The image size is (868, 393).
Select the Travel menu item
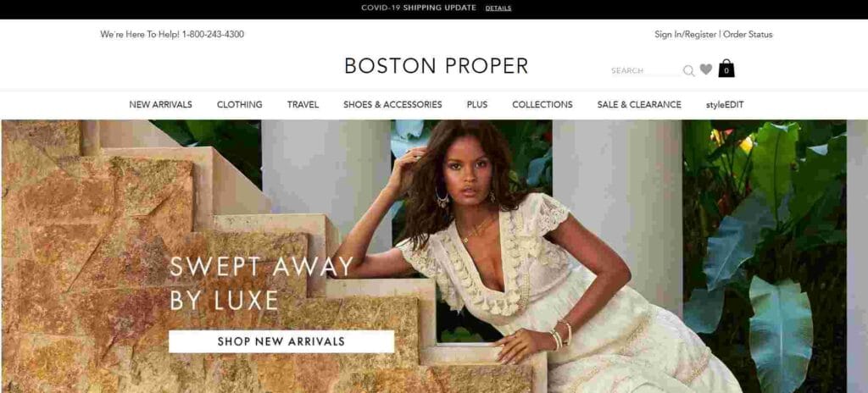tap(303, 105)
